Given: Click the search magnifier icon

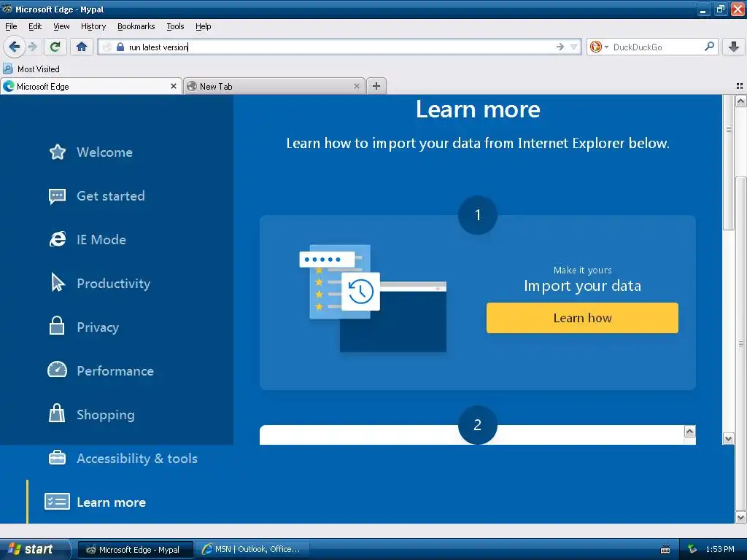Looking at the screenshot, I should [x=709, y=47].
